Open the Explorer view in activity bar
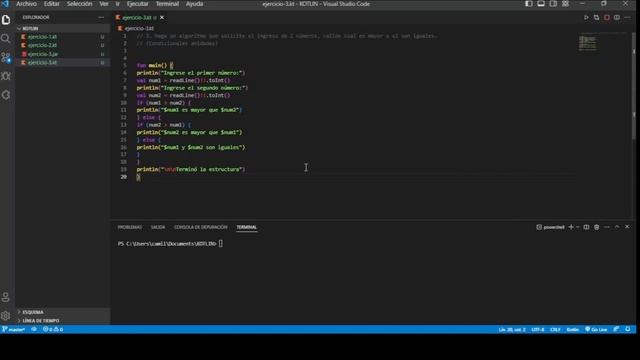This screenshot has width=640, height=360. click(x=6, y=20)
